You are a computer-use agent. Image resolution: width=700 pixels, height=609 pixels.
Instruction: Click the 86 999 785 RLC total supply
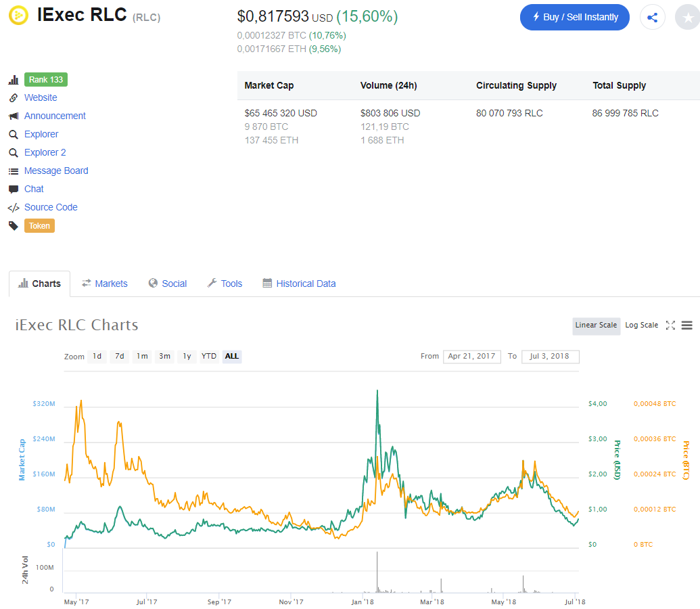coord(626,113)
